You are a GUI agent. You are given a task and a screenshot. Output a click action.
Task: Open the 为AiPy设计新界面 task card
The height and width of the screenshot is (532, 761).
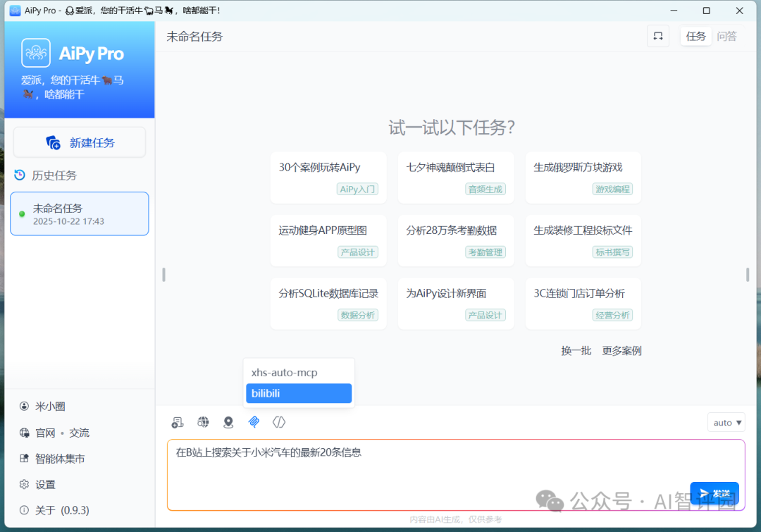coord(456,304)
